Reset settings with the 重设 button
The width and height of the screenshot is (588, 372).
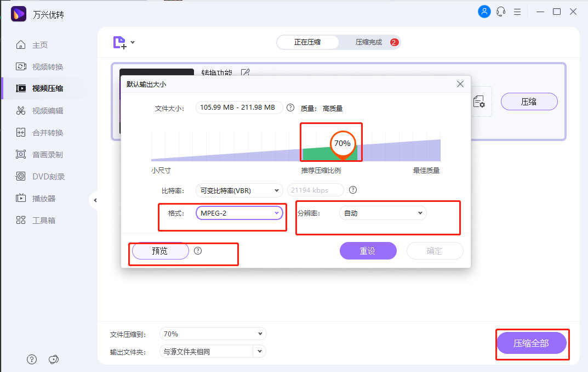[368, 251]
